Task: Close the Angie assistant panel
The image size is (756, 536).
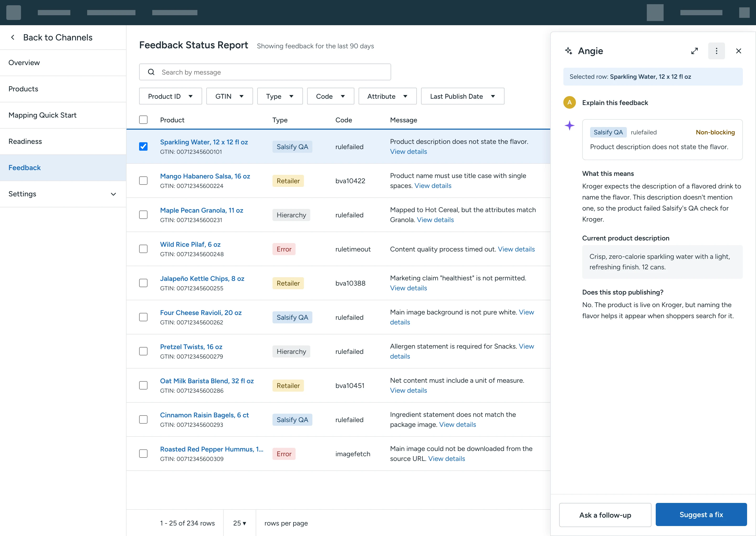Action: click(x=738, y=51)
